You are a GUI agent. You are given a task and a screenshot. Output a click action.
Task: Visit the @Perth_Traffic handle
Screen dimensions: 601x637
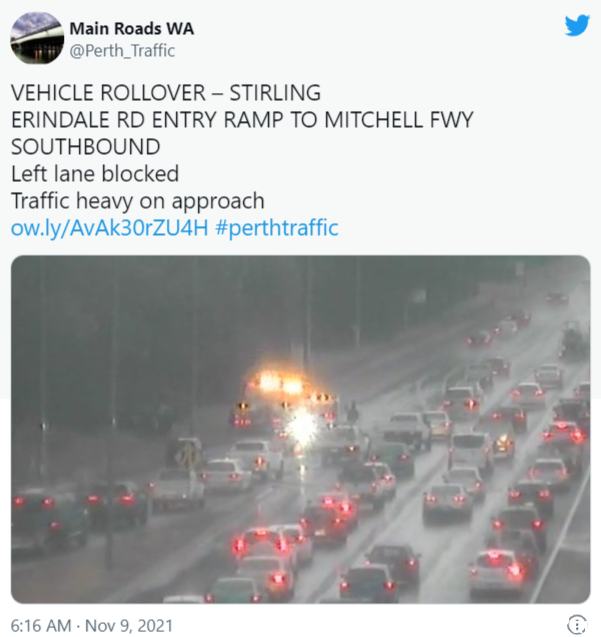click(x=122, y=51)
